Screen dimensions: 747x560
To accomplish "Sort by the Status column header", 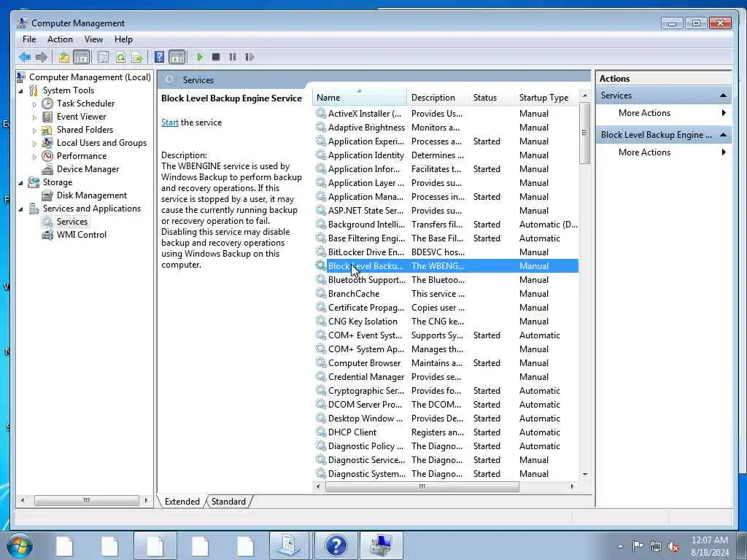I will pyautogui.click(x=492, y=98).
